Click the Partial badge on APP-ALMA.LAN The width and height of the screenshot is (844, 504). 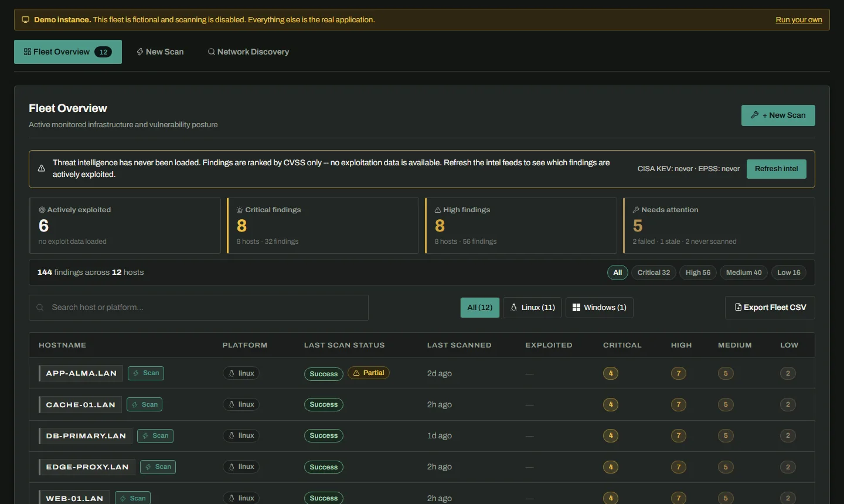[369, 373]
